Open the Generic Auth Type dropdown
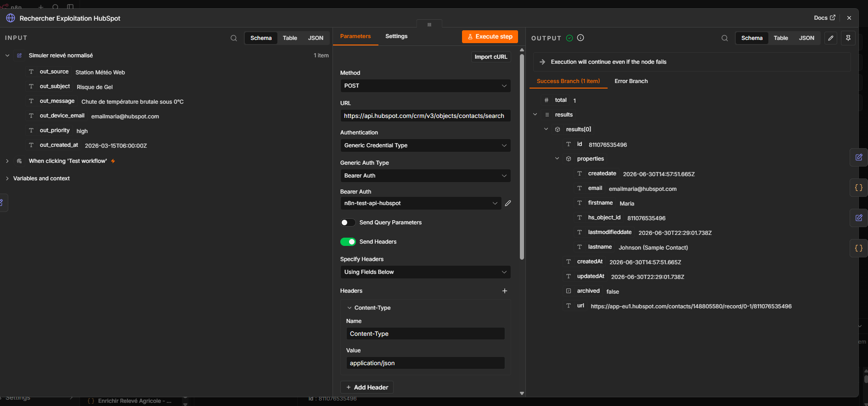 tap(425, 176)
